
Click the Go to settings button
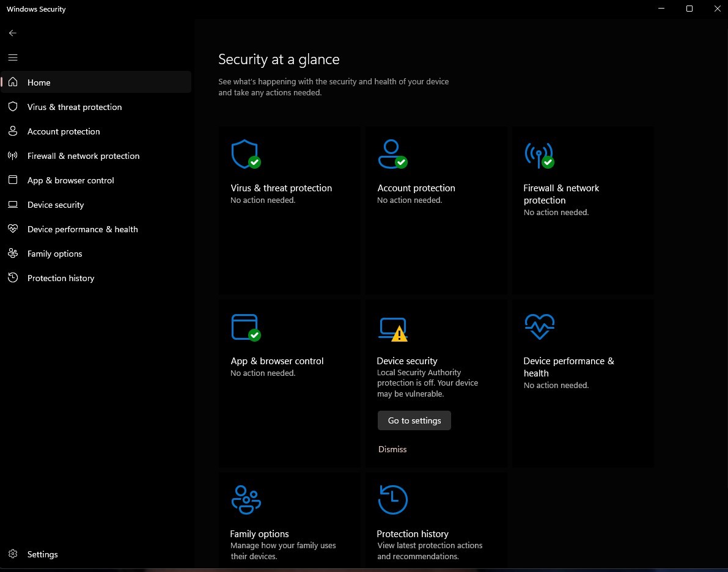[414, 420]
